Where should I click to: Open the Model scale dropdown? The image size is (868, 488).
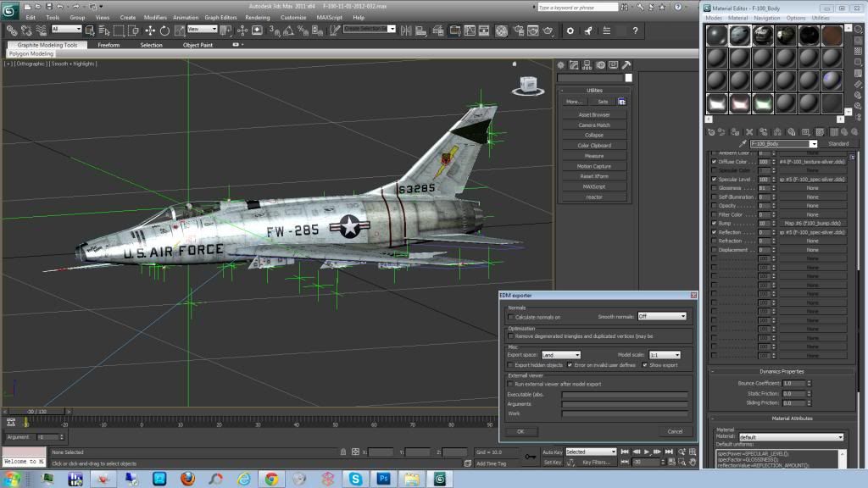click(x=665, y=355)
